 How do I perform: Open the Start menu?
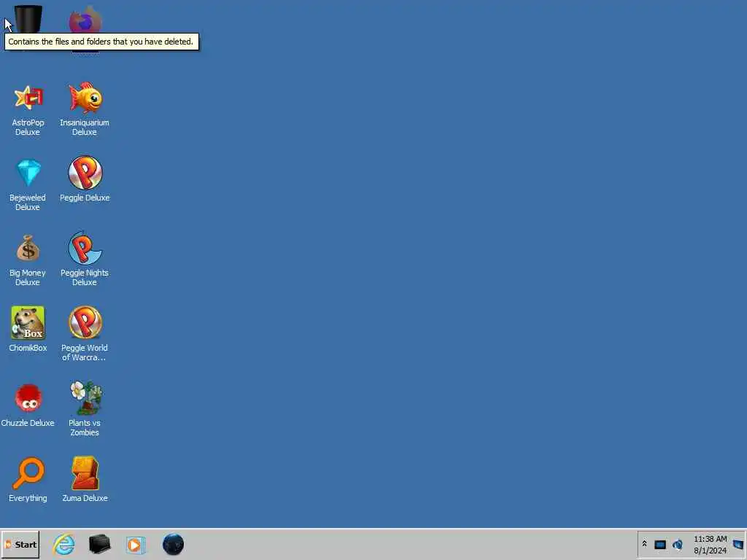20,544
